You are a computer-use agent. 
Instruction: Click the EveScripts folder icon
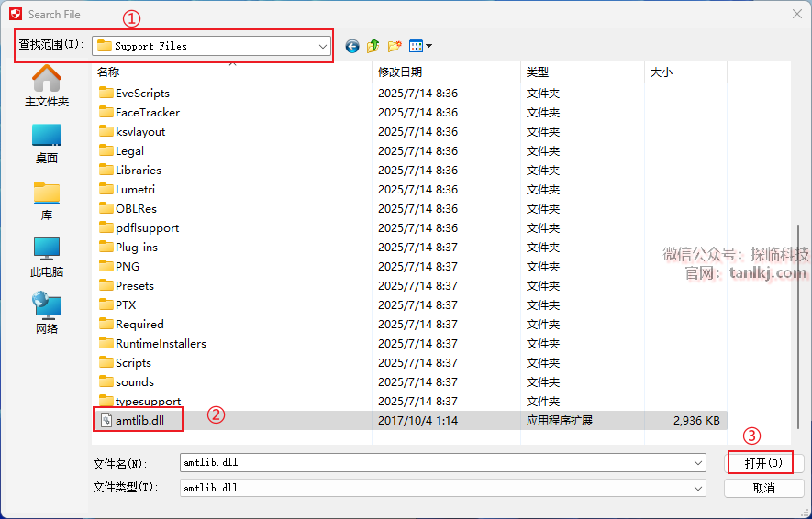[x=106, y=93]
